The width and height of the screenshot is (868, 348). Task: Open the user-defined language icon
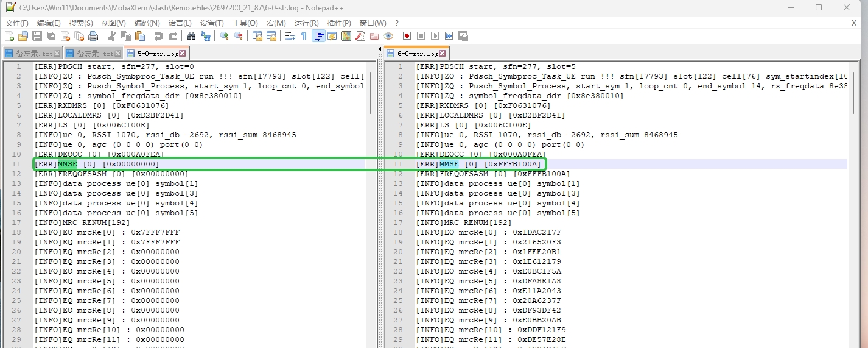(x=332, y=36)
